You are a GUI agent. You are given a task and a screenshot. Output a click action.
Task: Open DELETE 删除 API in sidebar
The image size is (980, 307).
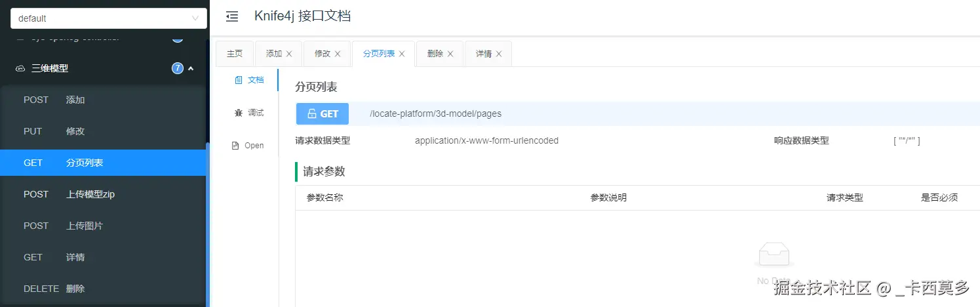pos(103,289)
